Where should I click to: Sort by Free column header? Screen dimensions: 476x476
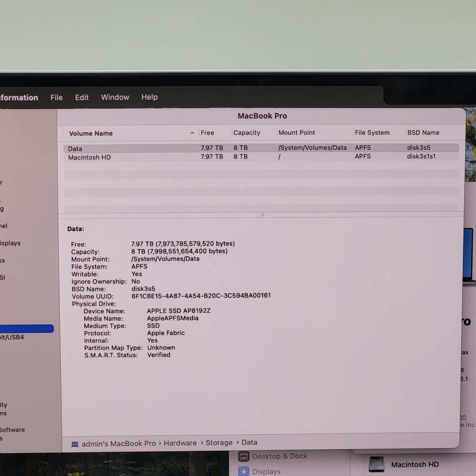207,133
